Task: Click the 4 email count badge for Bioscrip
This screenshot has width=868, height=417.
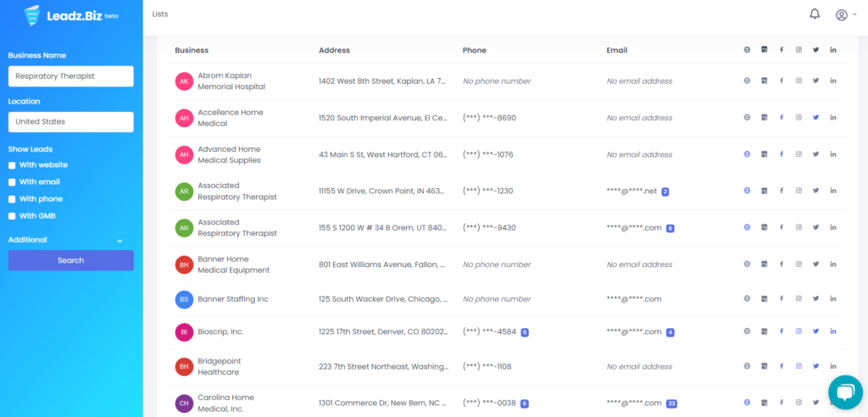Action: click(670, 332)
